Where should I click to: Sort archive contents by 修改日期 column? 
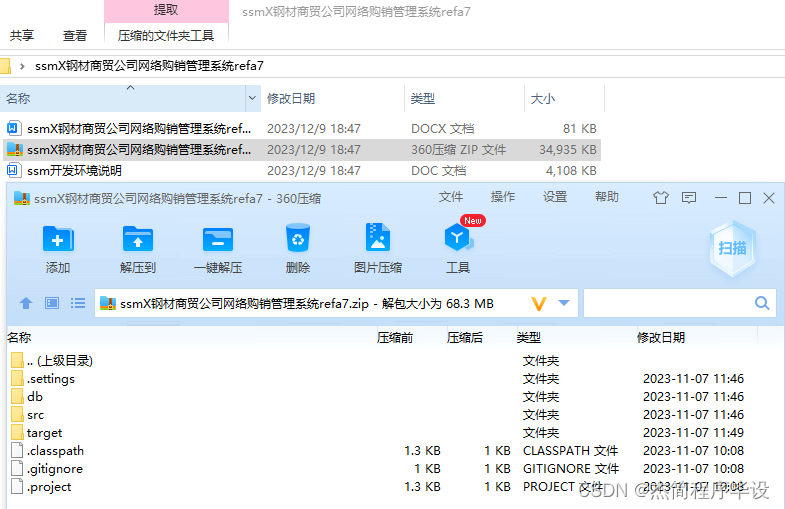tap(661, 338)
